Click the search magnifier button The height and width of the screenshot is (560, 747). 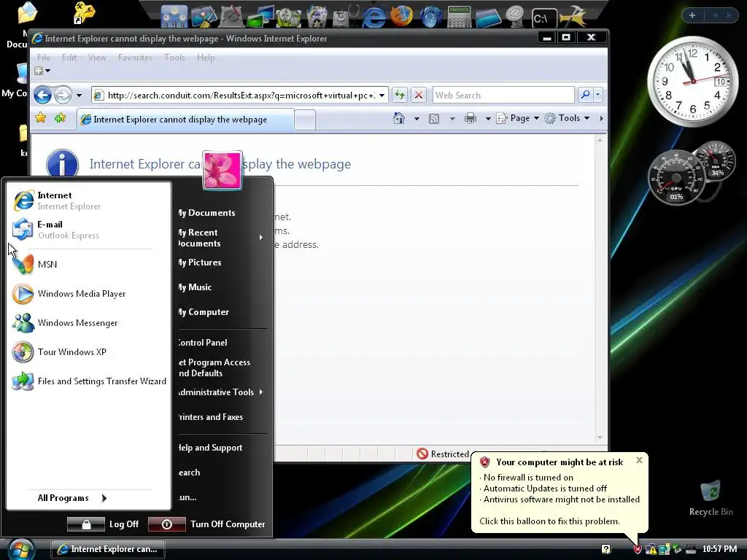tap(585, 95)
